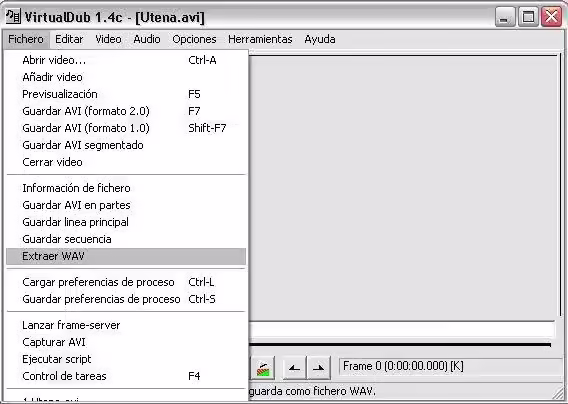Choose Guardar AVI segmentado
Screen dimensions: 568x404
(126, 145)
